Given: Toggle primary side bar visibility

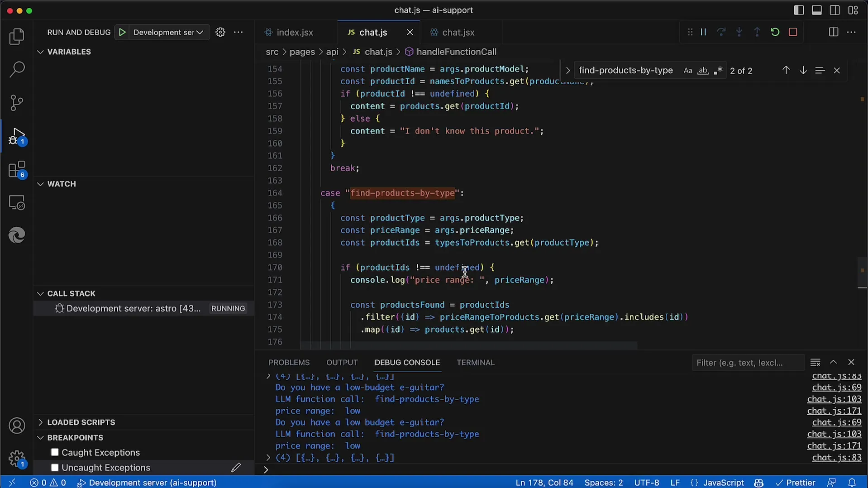Looking at the screenshot, I should click(799, 10).
